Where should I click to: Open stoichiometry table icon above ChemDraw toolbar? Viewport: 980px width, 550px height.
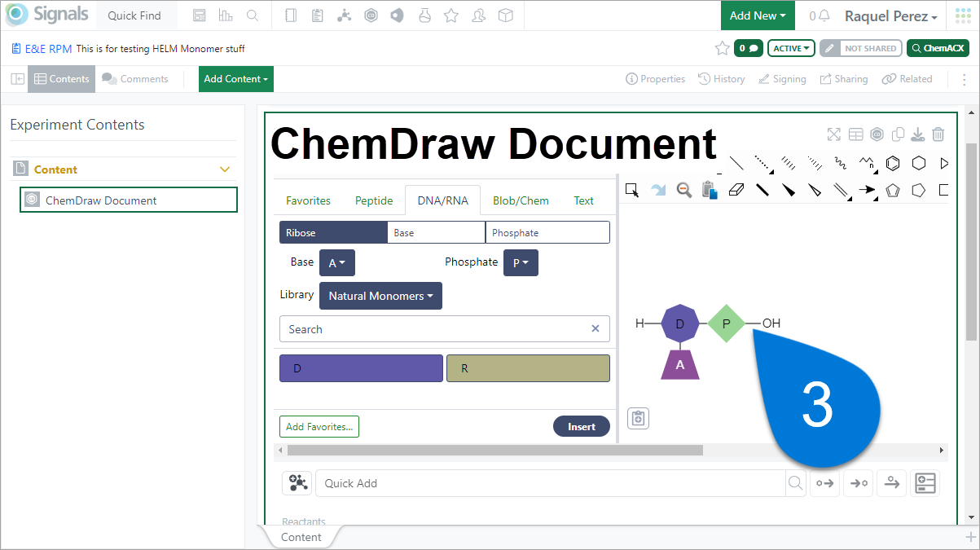(855, 134)
